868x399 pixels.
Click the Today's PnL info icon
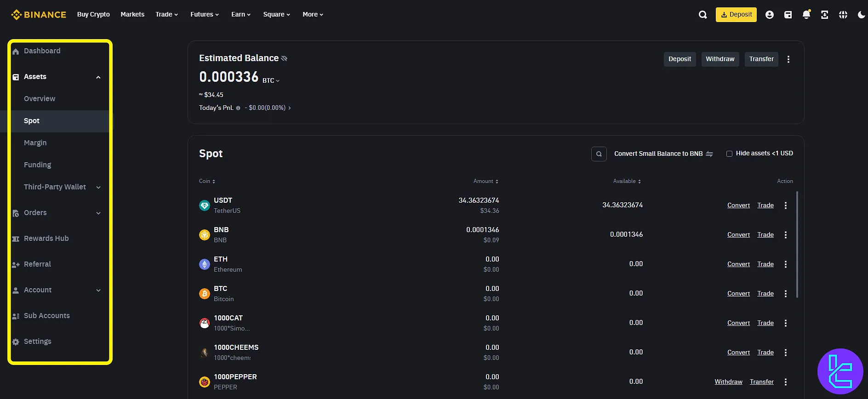point(238,108)
